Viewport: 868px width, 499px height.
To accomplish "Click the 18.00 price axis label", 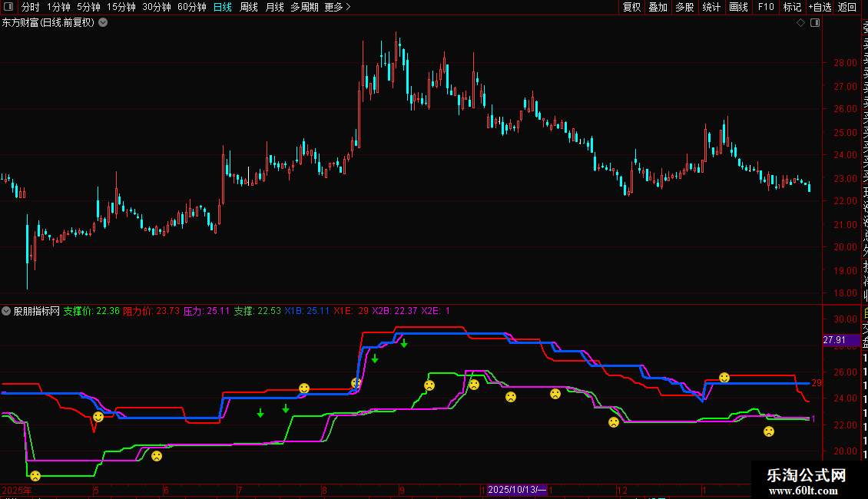I will tap(845, 293).
